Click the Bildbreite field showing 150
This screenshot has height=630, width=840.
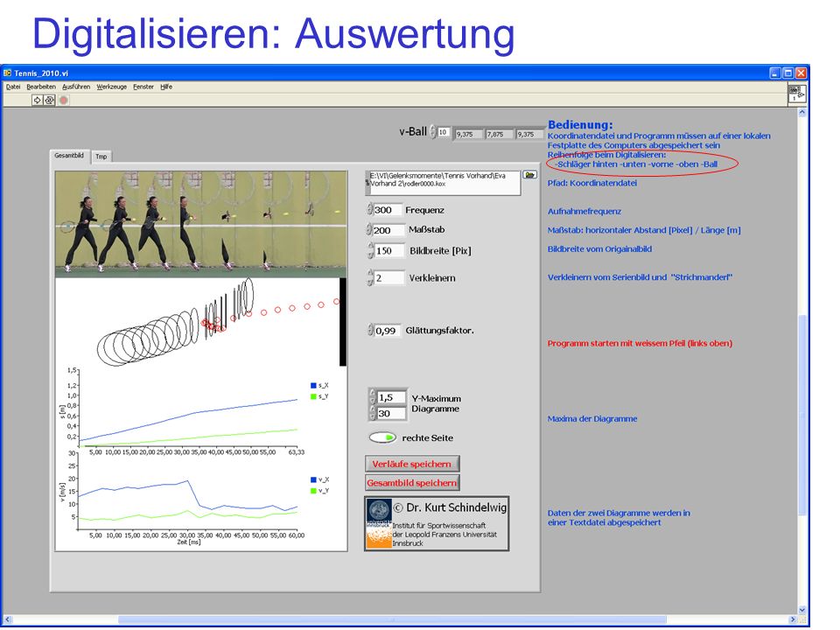pos(388,250)
